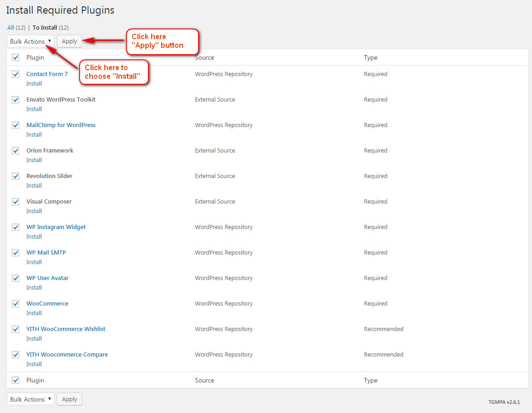Uncheck the Envato WordPress Toolkit checkbox
Viewport: 532px width, 413px height.
point(15,100)
